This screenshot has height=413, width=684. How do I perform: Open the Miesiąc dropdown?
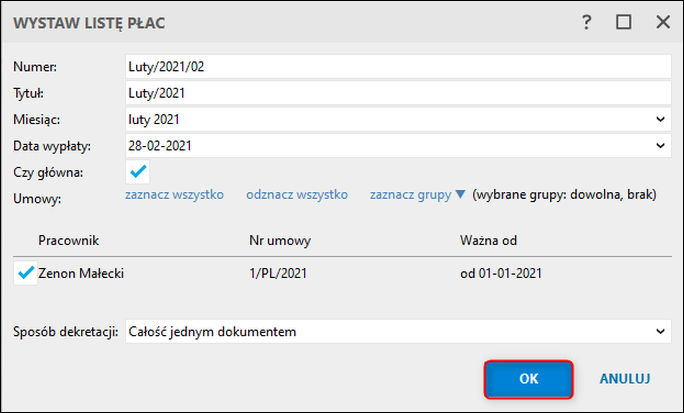(660, 120)
